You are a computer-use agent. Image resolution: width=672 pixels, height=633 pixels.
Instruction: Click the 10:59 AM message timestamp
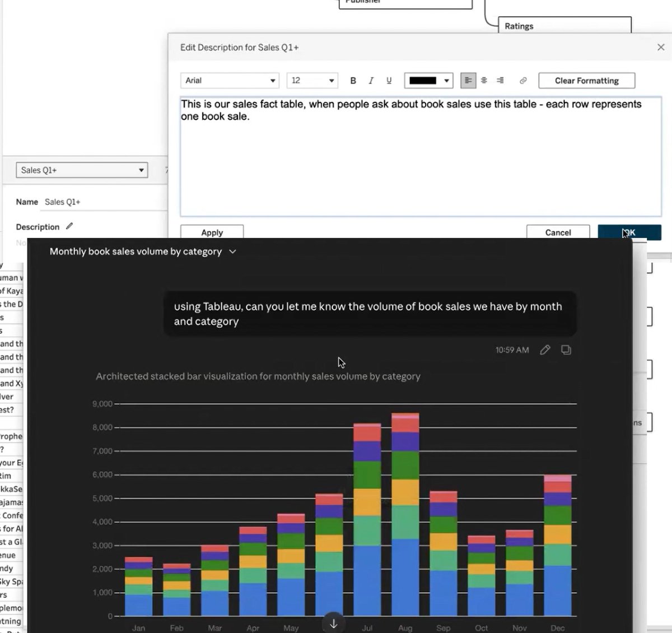click(512, 350)
